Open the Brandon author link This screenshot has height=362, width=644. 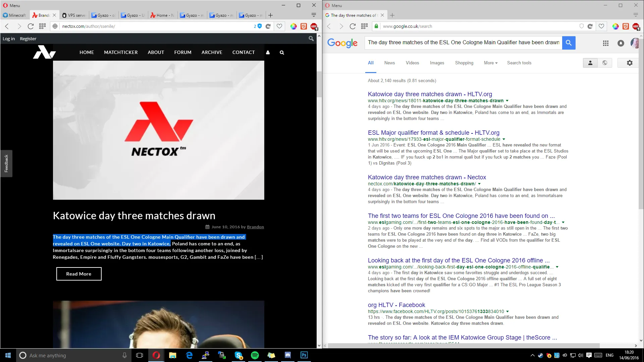click(255, 227)
